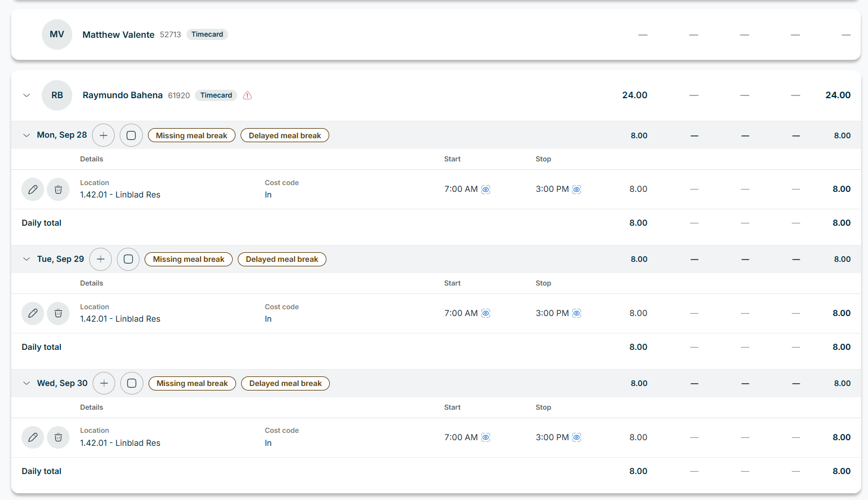
Task: Click Missing meal break tag on Tue, Sep 29
Action: tap(189, 259)
